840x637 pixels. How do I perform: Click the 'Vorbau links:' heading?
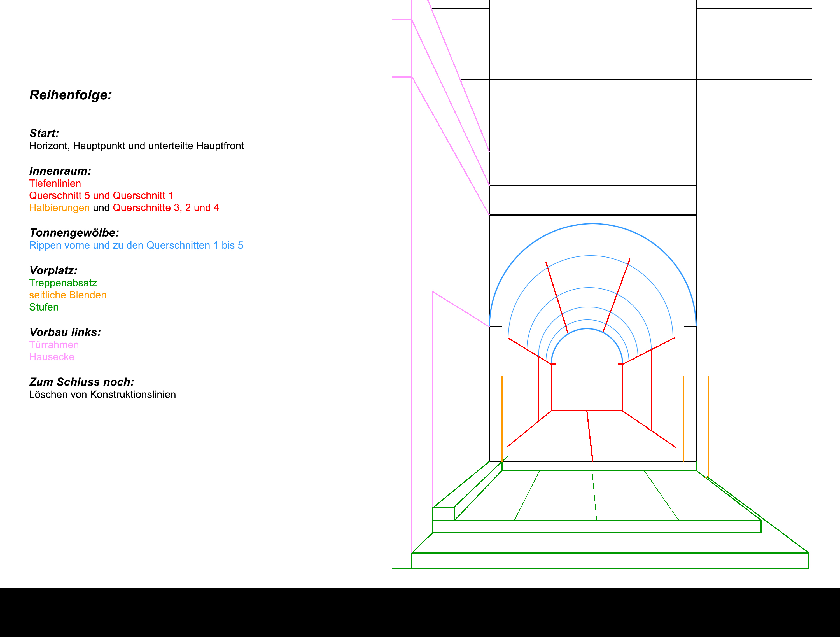65,332
